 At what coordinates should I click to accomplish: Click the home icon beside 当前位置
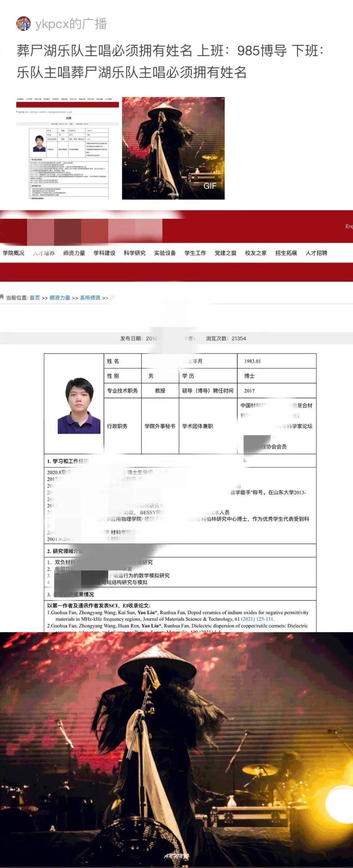2,297
